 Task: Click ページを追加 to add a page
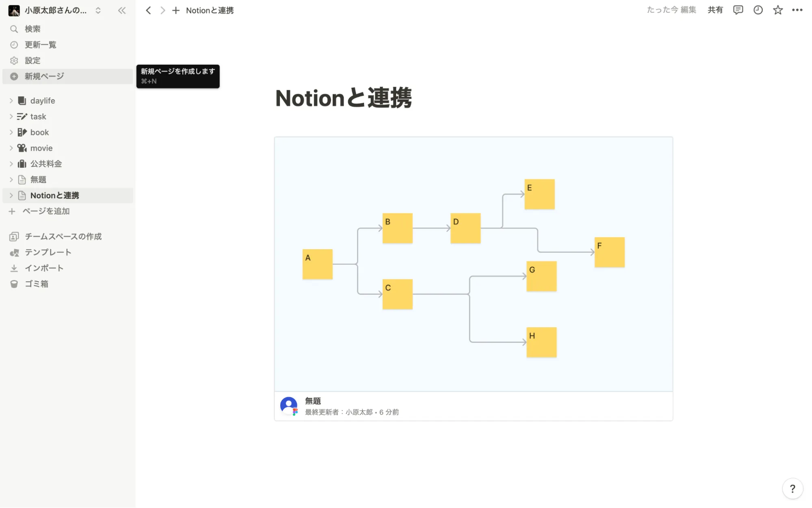pyautogui.click(x=68, y=211)
